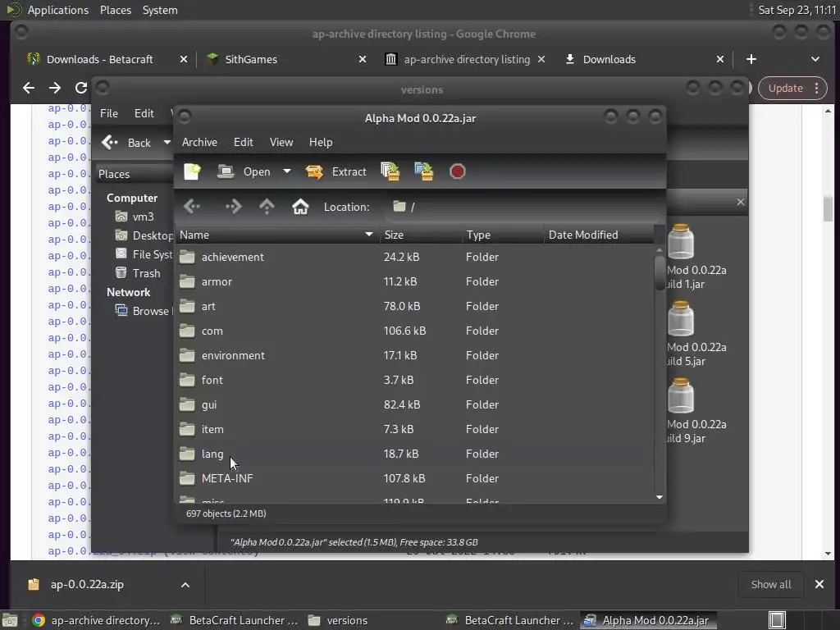840x630 pixels.
Task: Click the new archive icon in toolbar
Action: pyautogui.click(x=192, y=171)
